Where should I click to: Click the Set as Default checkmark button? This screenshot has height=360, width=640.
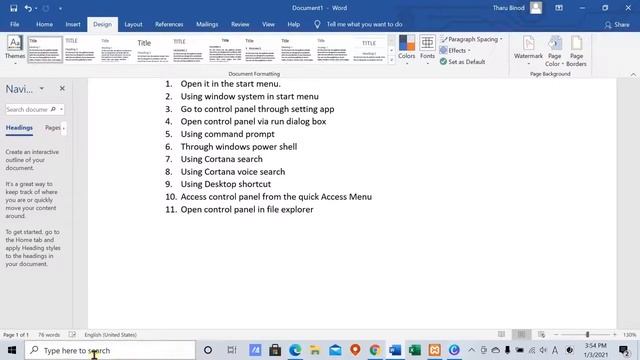click(462, 62)
